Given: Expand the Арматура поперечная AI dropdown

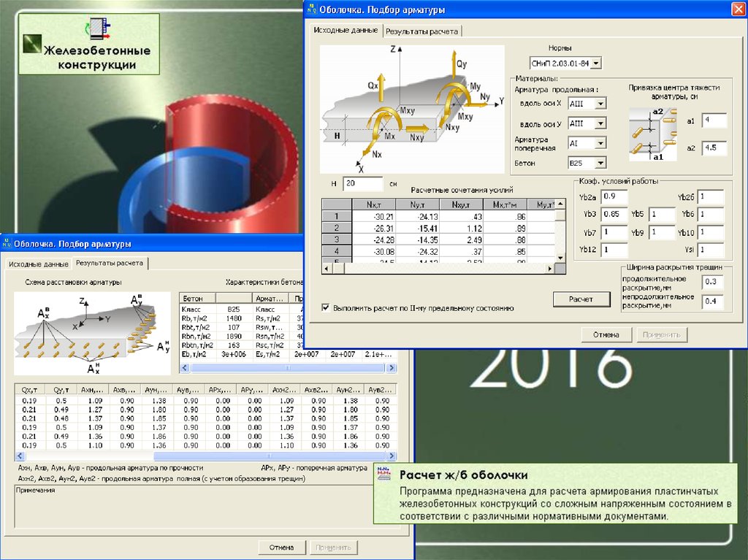Looking at the screenshot, I should (x=600, y=143).
